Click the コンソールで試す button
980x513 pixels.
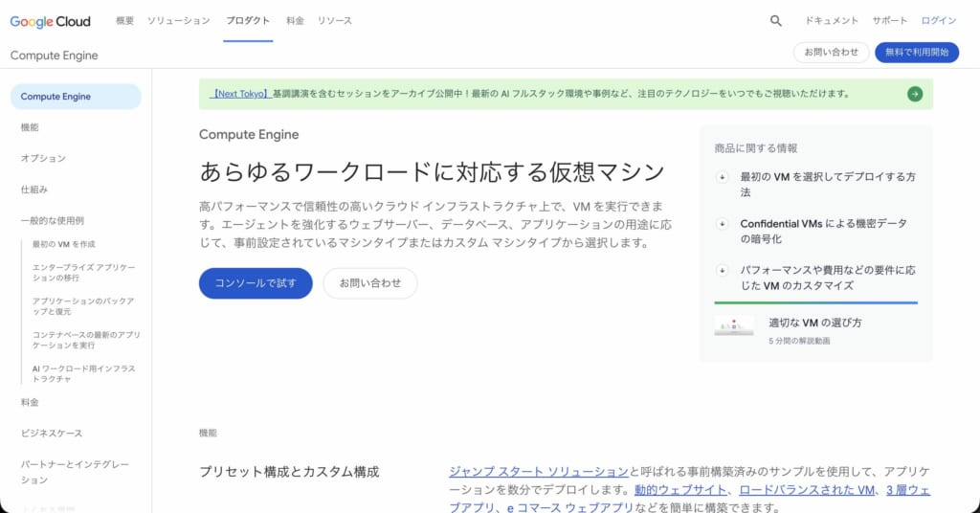[256, 283]
